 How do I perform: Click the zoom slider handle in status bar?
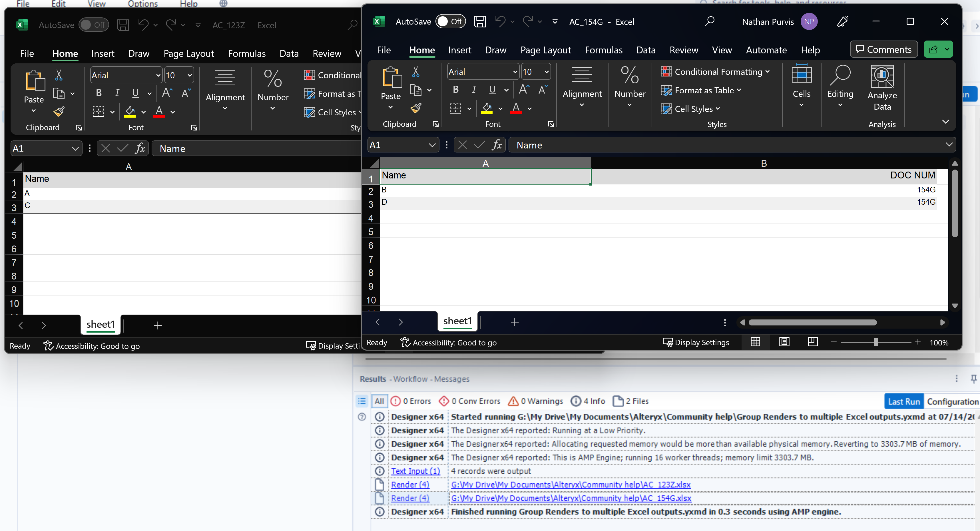(876, 342)
